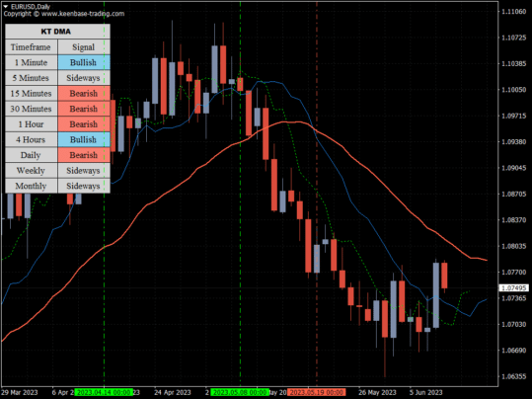This screenshot has height=399, width=532.
Task: Click the 15 Minutes timeframe cell
Action: pos(32,94)
